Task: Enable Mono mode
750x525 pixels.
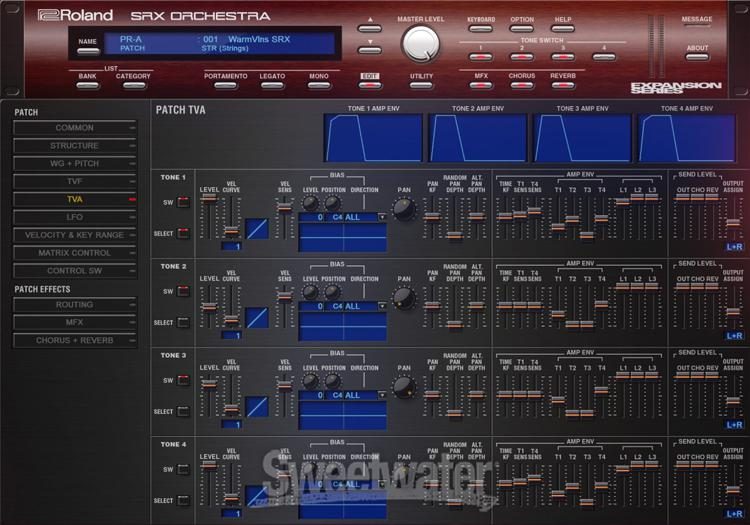Action: coord(319,86)
